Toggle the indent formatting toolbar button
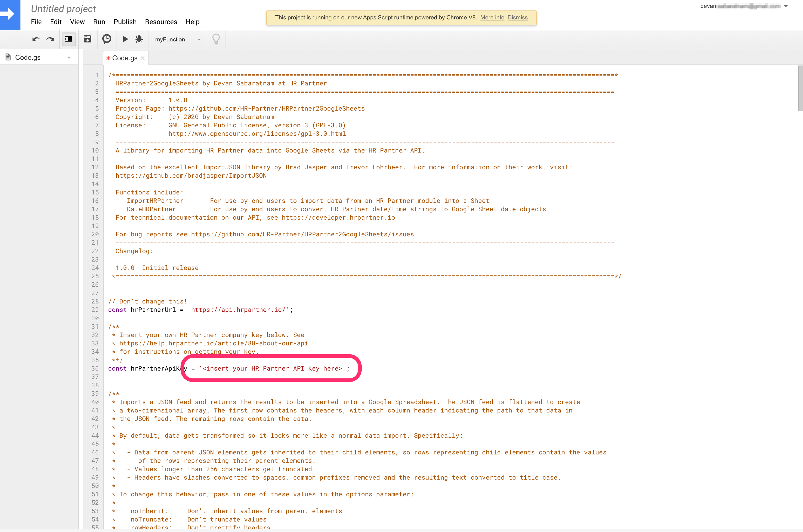This screenshot has height=532, width=803. (69, 39)
